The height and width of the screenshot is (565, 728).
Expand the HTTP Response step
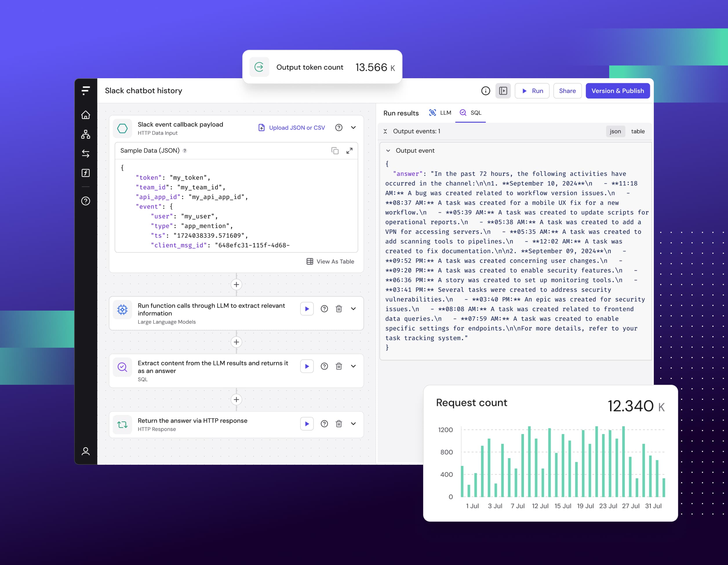click(353, 424)
